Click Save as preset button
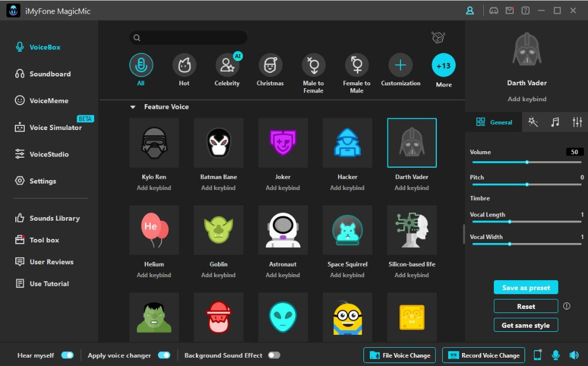The image size is (588, 366). pyautogui.click(x=526, y=288)
